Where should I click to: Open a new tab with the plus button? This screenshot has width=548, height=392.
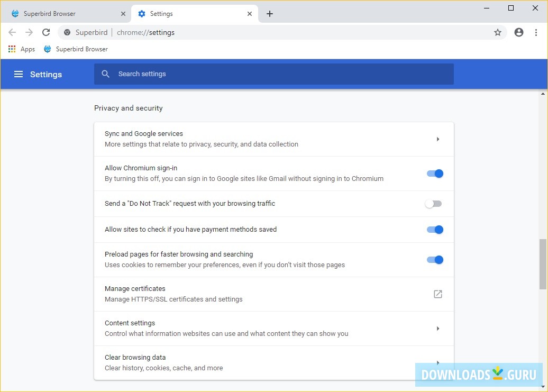pyautogui.click(x=270, y=14)
